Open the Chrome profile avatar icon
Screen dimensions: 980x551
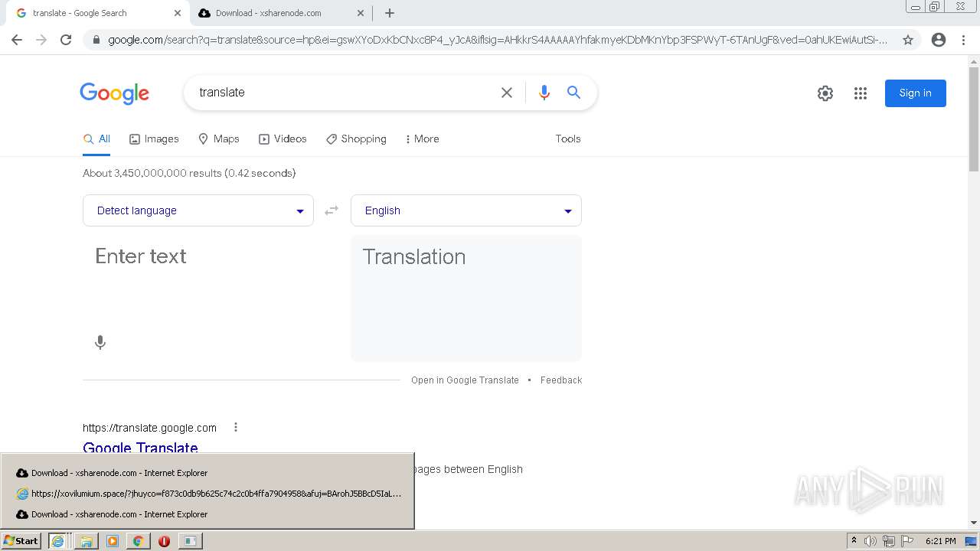point(939,40)
